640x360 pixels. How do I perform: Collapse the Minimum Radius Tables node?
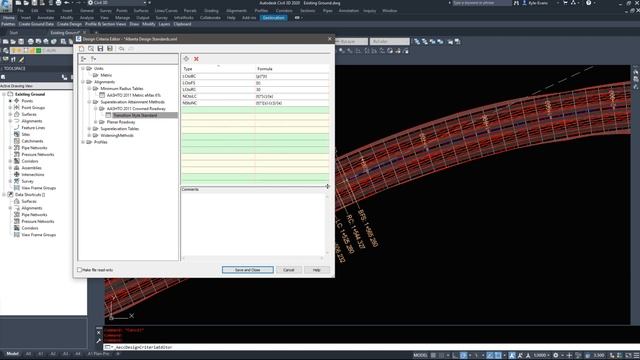click(x=89, y=88)
